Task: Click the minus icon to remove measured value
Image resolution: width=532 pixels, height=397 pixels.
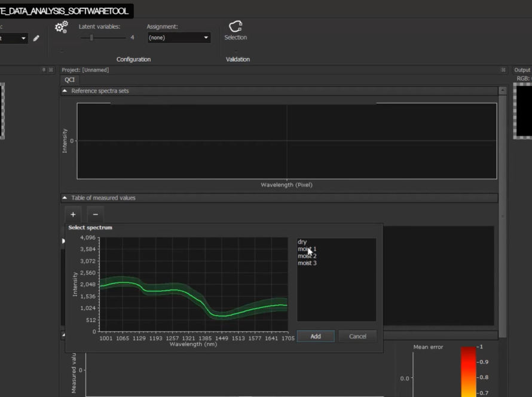Action: pos(95,214)
